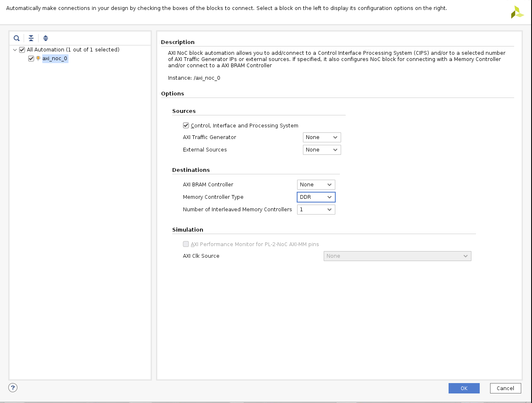The width and height of the screenshot is (532, 403).
Task: Open the AXI Traffic Generator dropdown
Action: coord(322,137)
